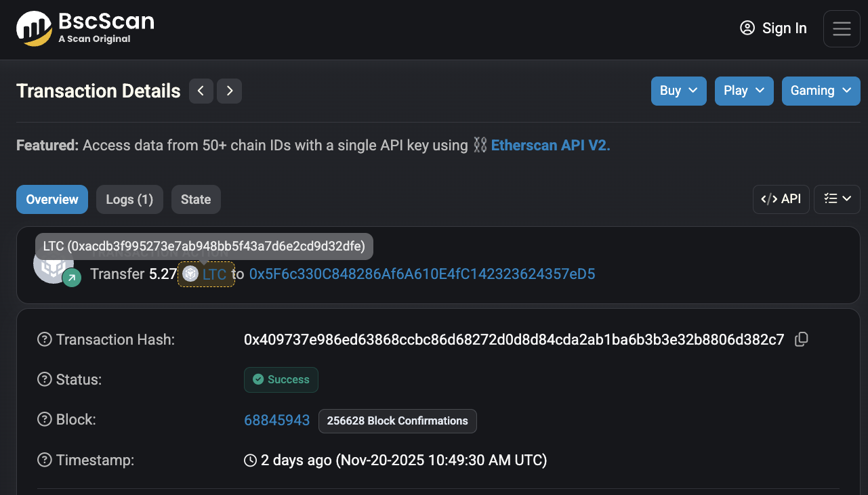Go to previous transaction arrow
This screenshot has height=495, width=868.
(201, 91)
